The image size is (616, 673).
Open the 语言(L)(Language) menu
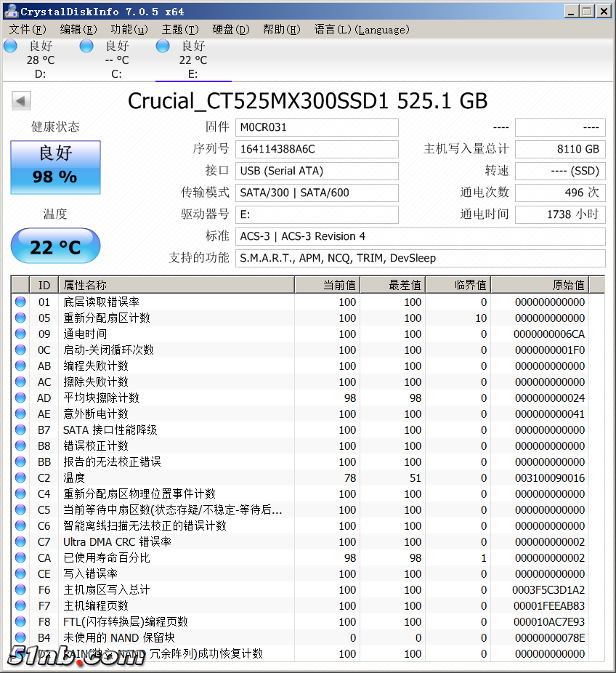pos(361,30)
